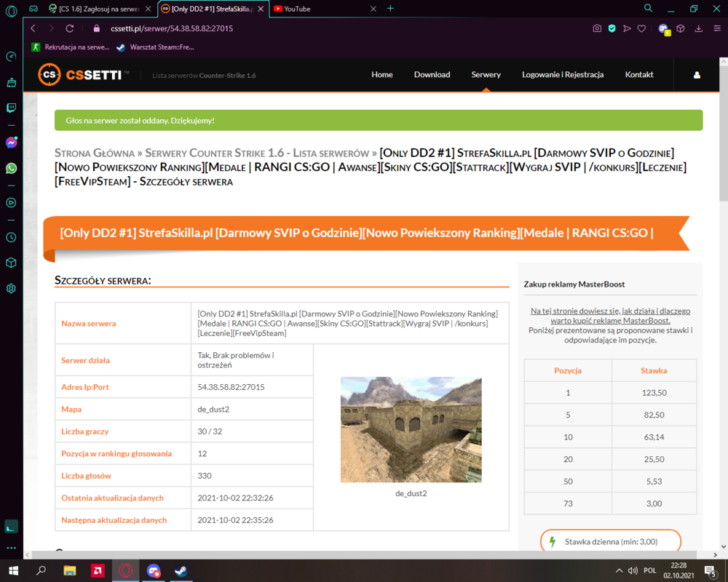Open the Kontakt page
The width and height of the screenshot is (728, 582).
[639, 75]
